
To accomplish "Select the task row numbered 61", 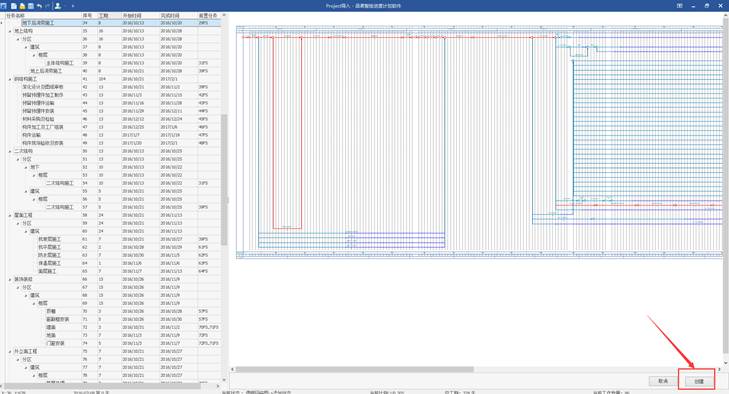I will point(113,239).
